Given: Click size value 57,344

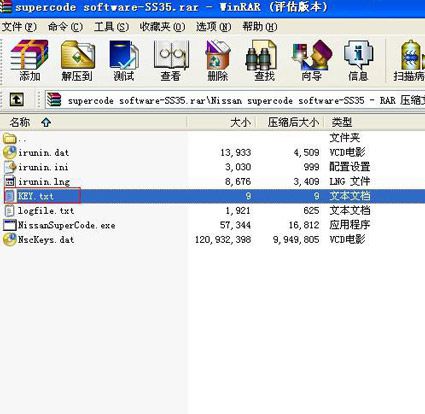Looking at the screenshot, I should (x=235, y=225).
